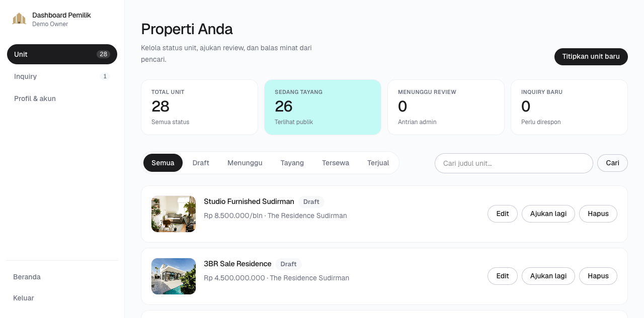Click the Draft badge on 3BR Sale Residence
The width and height of the screenshot is (644, 318).
[289, 264]
